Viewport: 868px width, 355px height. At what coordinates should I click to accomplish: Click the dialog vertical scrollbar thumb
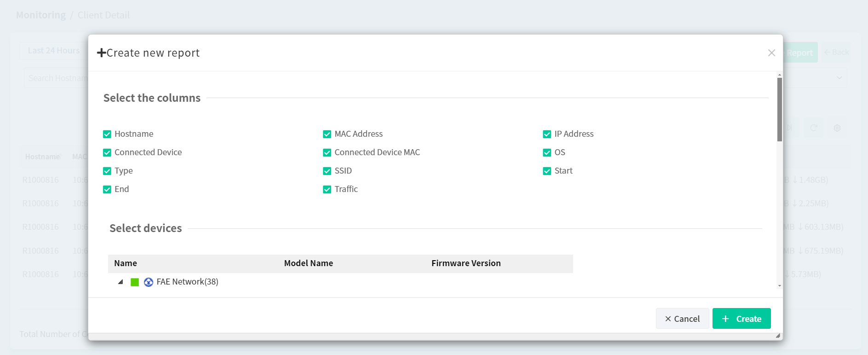click(x=780, y=110)
